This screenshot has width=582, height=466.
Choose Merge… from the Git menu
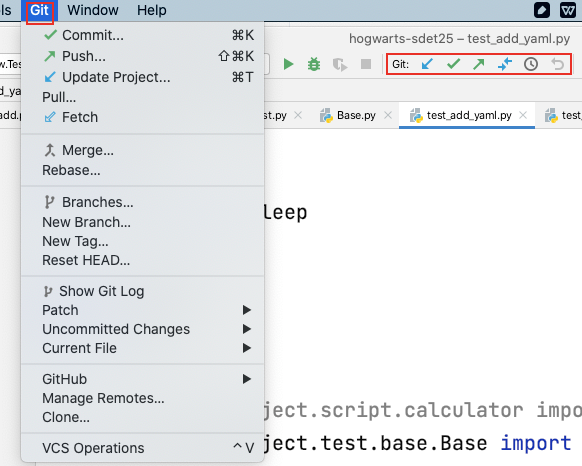tap(143, 150)
